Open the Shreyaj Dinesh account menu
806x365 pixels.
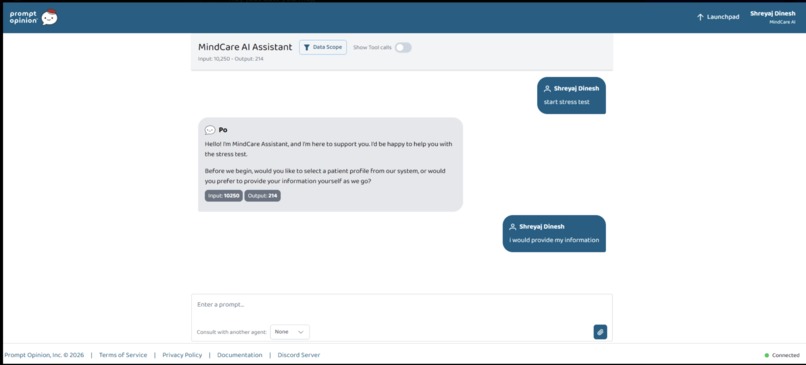point(773,17)
